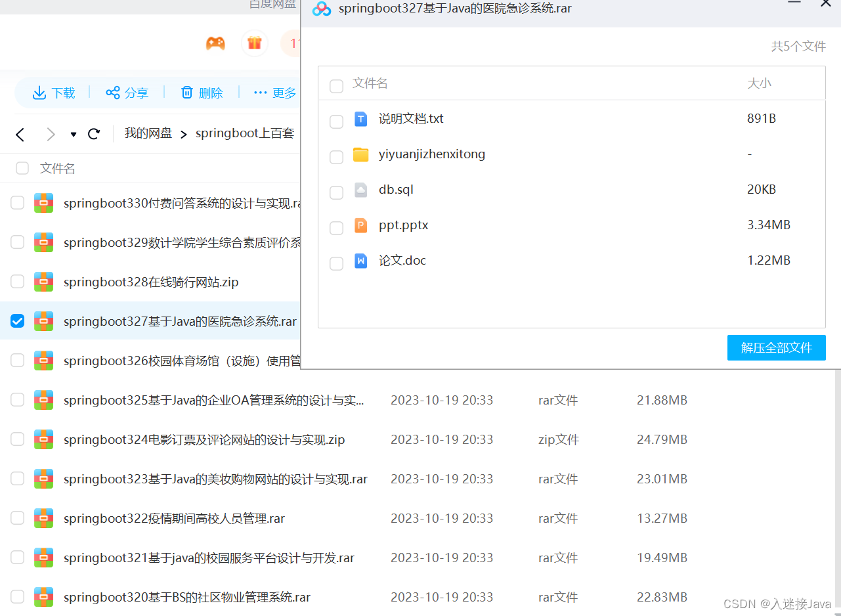
Task: Uncheck the springboot327 file checkbox
Action: pyautogui.click(x=17, y=321)
